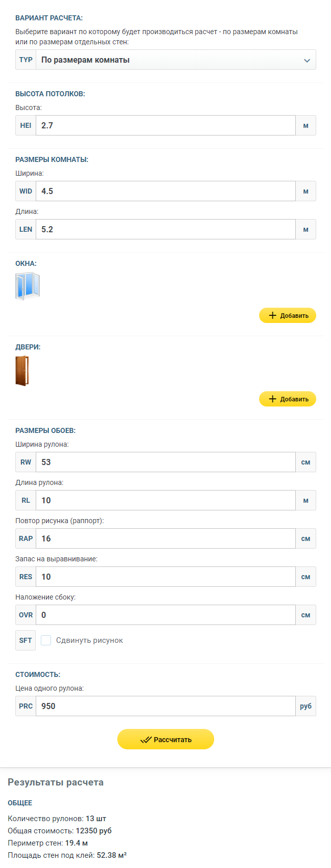Viewport: 331px width, 868px height.
Task: Click the window icon under ОКНА
Action: coord(28,286)
